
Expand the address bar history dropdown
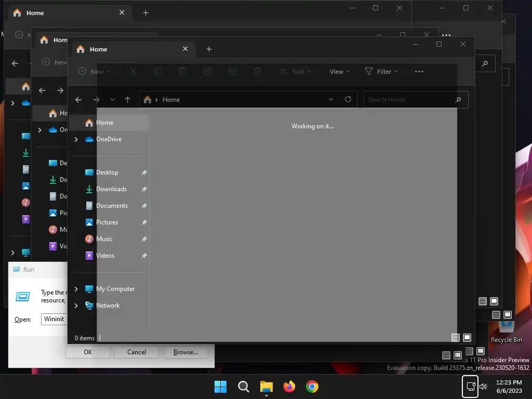331,99
